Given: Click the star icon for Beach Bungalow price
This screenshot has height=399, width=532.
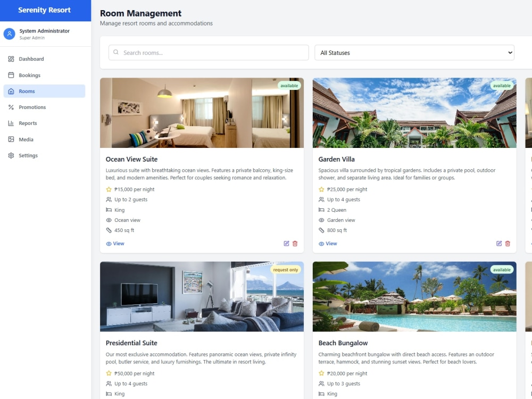Looking at the screenshot, I should (x=321, y=373).
